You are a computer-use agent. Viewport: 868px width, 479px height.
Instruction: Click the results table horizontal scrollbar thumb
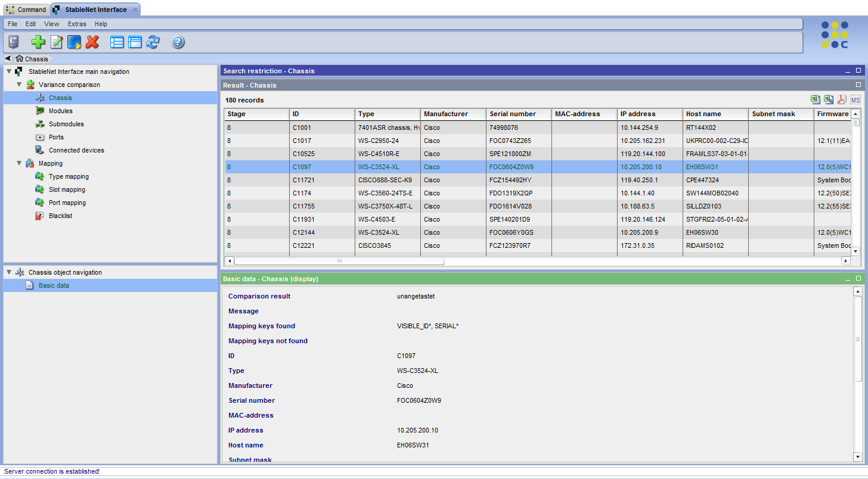pos(340,261)
